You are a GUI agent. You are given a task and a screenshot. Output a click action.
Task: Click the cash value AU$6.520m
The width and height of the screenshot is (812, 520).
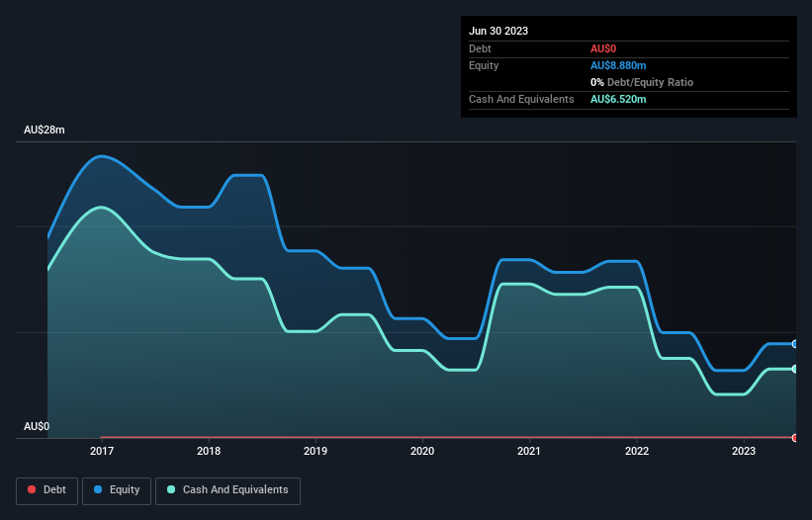pyautogui.click(x=618, y=99)
